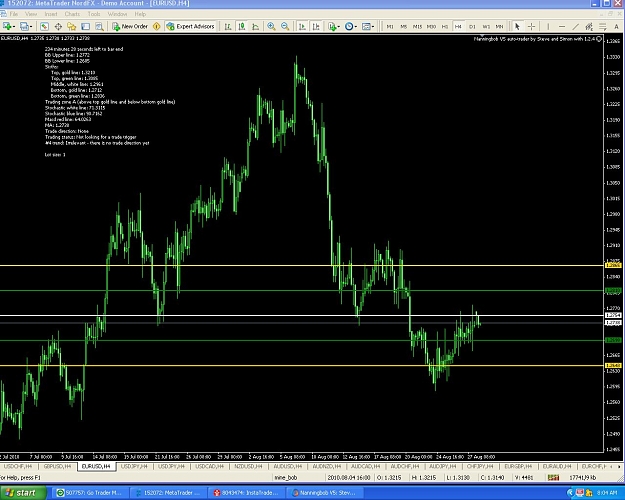Toggle the Expert Advisors button
The image size is (625, 500).
click(x=191, y=26)
